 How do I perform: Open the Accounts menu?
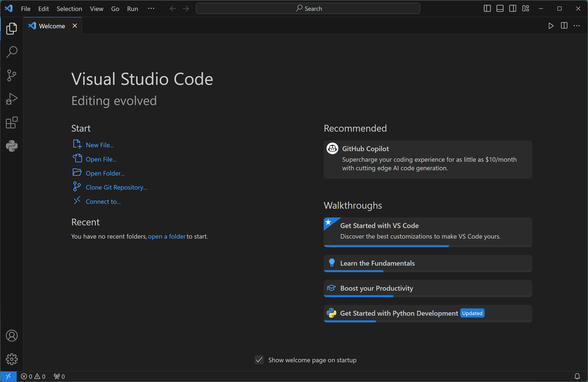click(x=12, y=336)
